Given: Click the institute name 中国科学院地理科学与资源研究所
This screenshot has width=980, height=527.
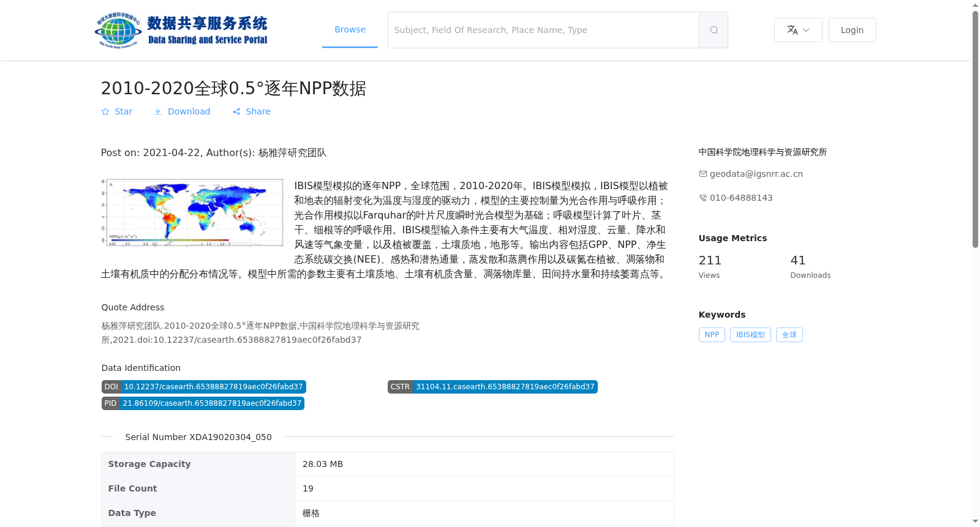Looking at the screenshot, I should (x=763, y=152).
